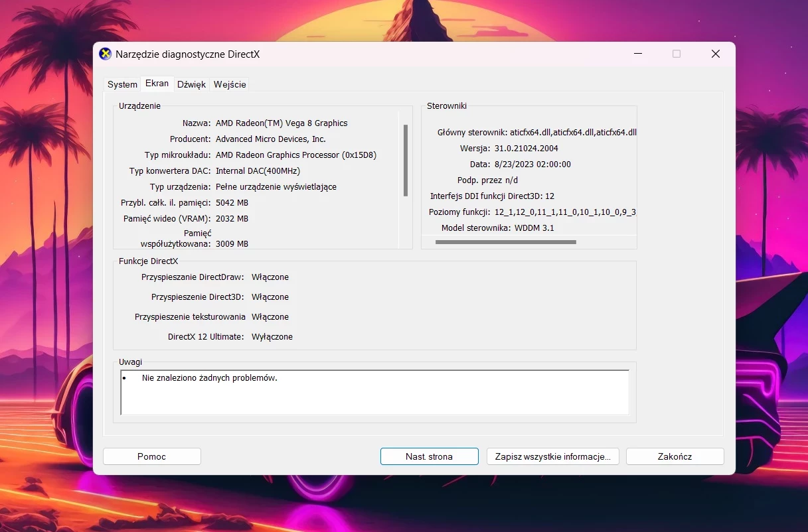Click the Nazwa: label
The image size is (808, 532).
(x=197, y=123)
